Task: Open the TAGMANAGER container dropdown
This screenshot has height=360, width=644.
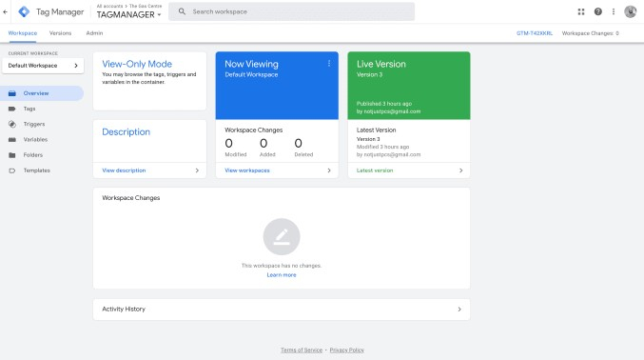Action: pyautogui.click(x=129, y=15)
